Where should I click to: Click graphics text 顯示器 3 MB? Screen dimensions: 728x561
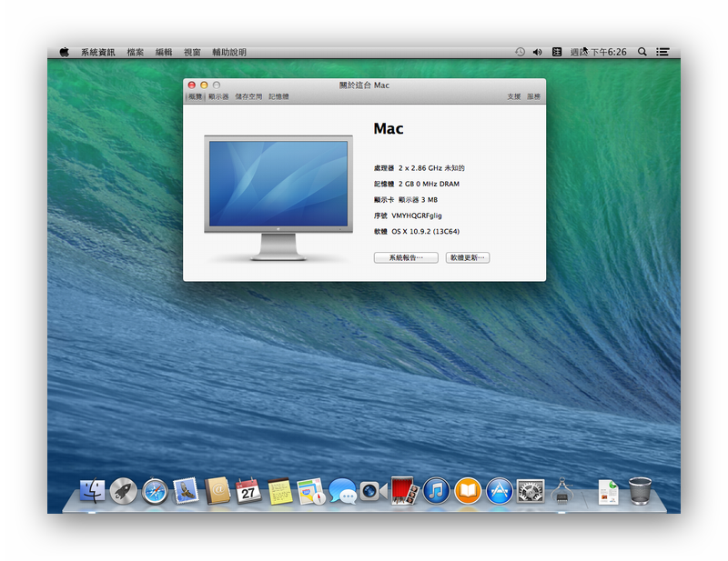pos(418,200)
